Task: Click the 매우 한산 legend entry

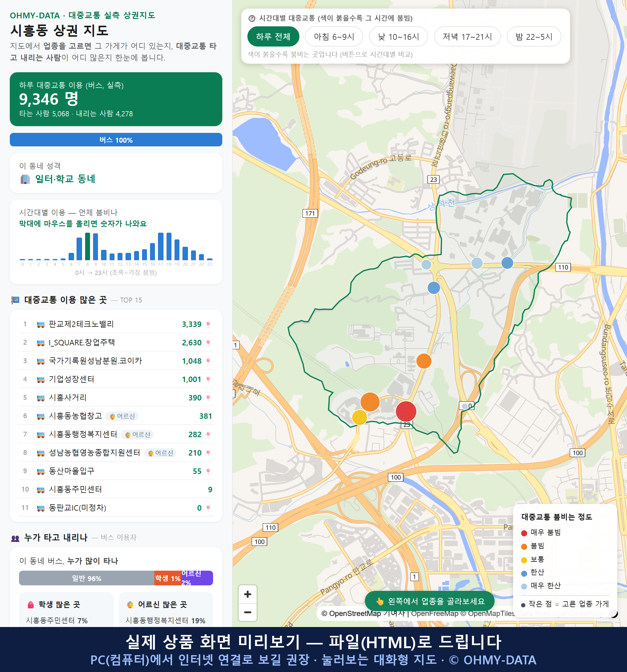Action: [x=541, y=586]
